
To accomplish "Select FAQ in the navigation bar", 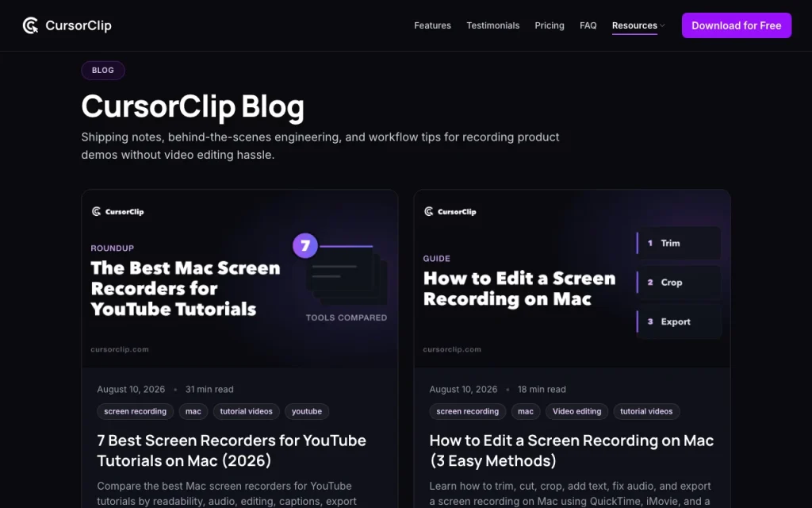I will (588, 25).
